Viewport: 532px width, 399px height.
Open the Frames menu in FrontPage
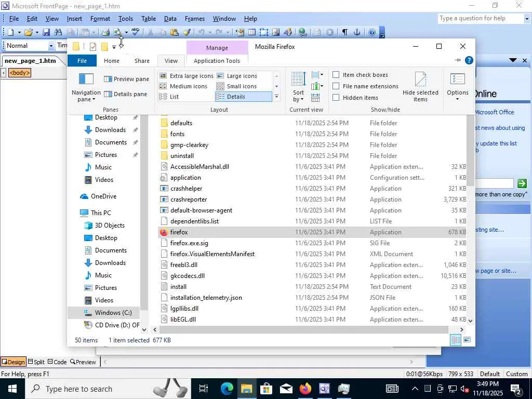click(195, 19)
